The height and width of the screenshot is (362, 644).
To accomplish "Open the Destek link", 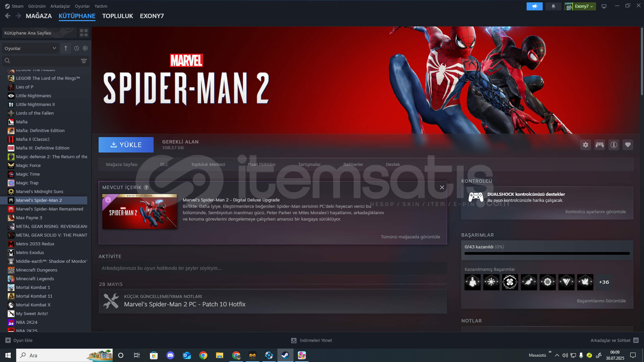I will [x=393, y=164].
